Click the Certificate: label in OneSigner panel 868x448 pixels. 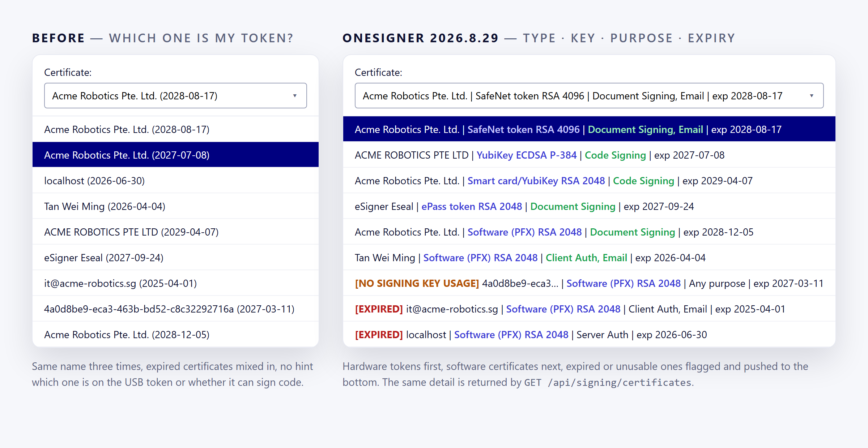(378, 72)
